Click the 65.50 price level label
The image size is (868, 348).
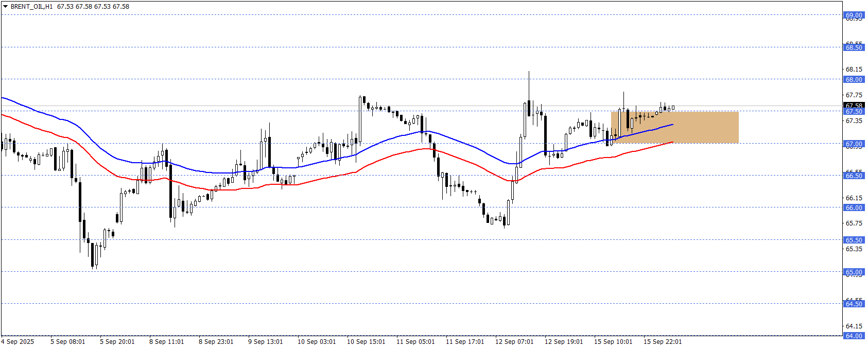854,240
